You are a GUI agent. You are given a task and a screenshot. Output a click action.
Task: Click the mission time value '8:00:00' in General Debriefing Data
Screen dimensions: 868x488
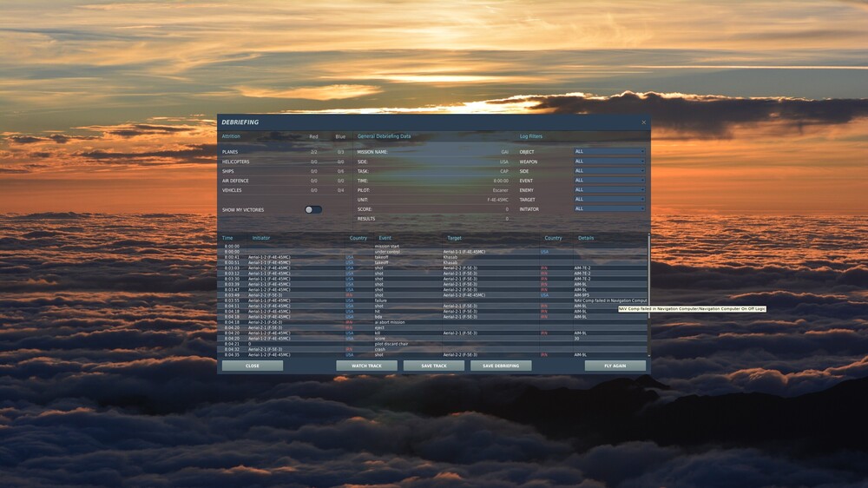[501, 181]
